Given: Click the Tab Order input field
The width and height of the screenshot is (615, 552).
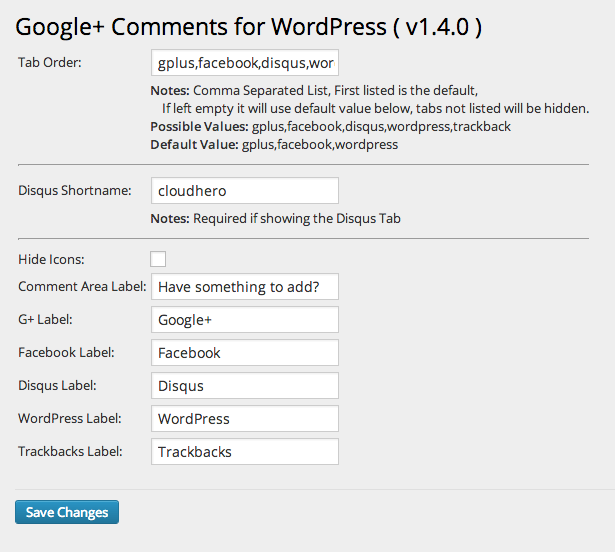Looking at the screenshot, I should click(245, 62).
